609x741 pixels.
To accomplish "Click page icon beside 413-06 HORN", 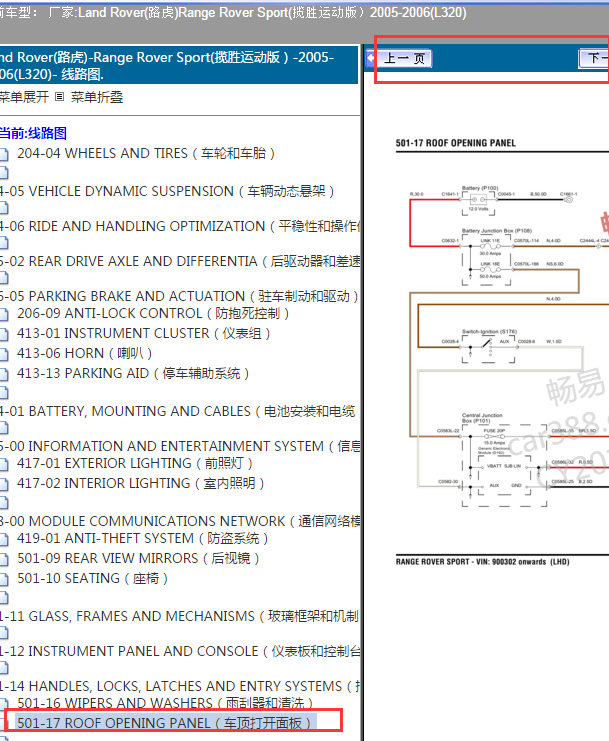I will point(4,354).
